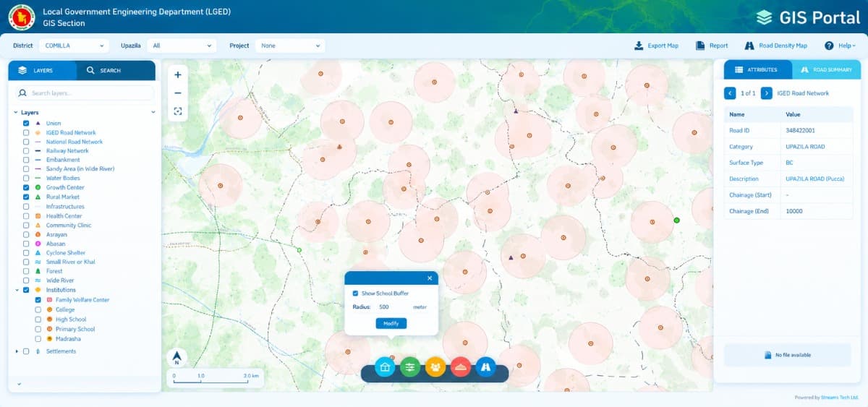Viewport: 868px width, 407px height.
Task: Toggle the Settlements group checkbox
Action: pyautogui.click(x=26, y=351)
